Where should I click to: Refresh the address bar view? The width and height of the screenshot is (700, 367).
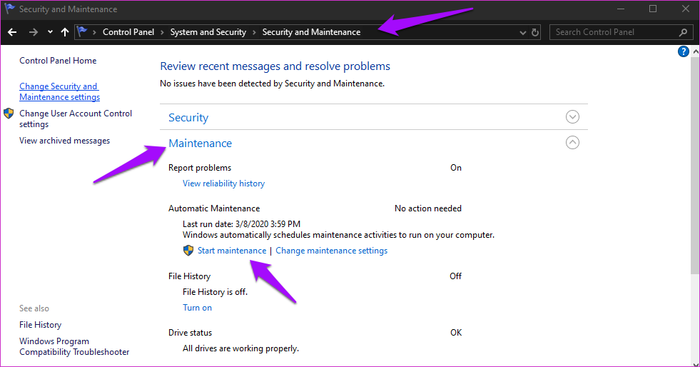coord(535,32)
